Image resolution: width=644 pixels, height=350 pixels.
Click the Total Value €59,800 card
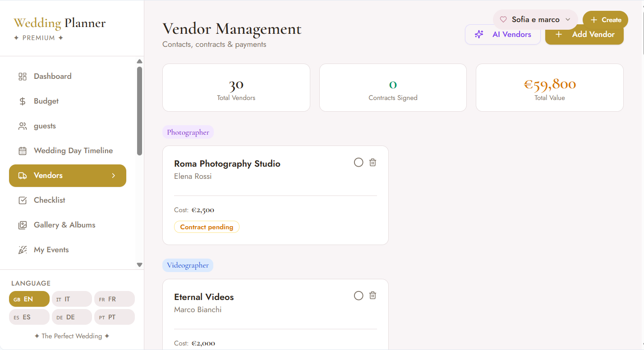[x=550, y=87]
